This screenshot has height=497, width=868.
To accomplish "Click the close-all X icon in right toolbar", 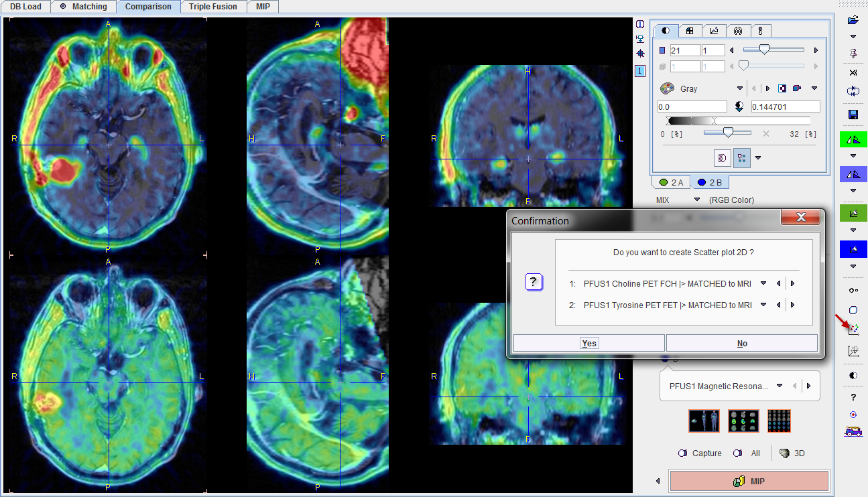I will 853,72.
